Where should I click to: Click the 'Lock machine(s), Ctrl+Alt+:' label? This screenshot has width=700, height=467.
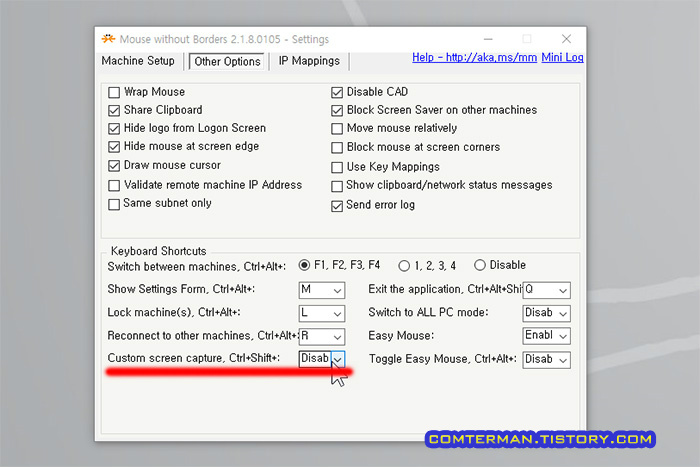point(174,313)
